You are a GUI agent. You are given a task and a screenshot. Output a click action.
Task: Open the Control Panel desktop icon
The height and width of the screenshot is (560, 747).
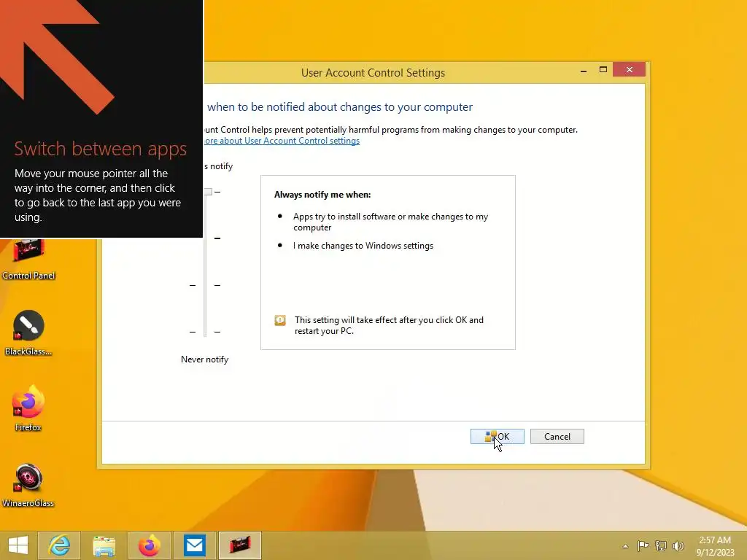coord(28,260)
